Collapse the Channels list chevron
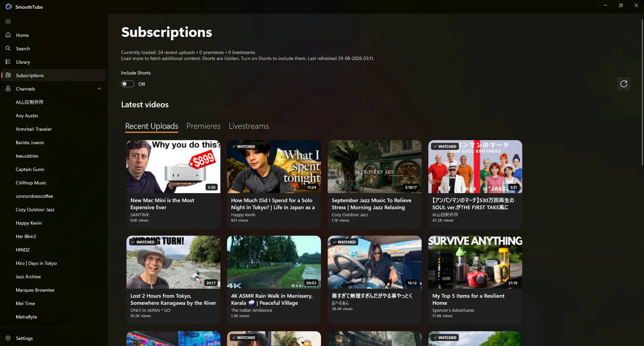 [99, 89]
